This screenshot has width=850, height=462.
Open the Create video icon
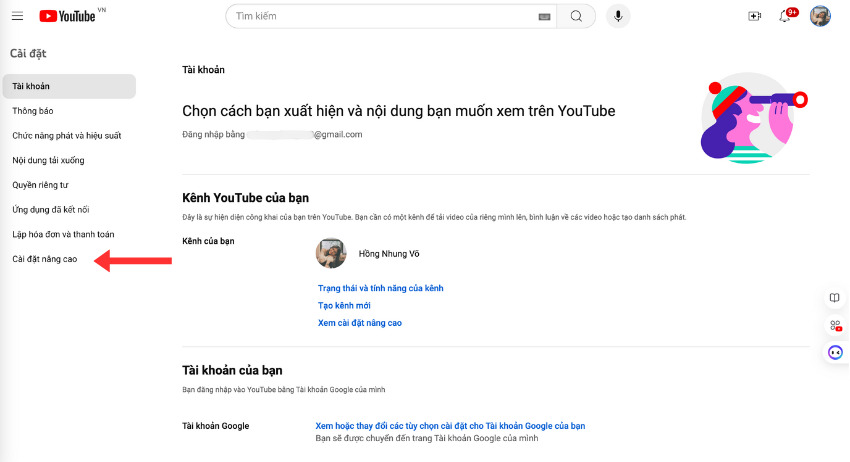click(x=755, y=16)
